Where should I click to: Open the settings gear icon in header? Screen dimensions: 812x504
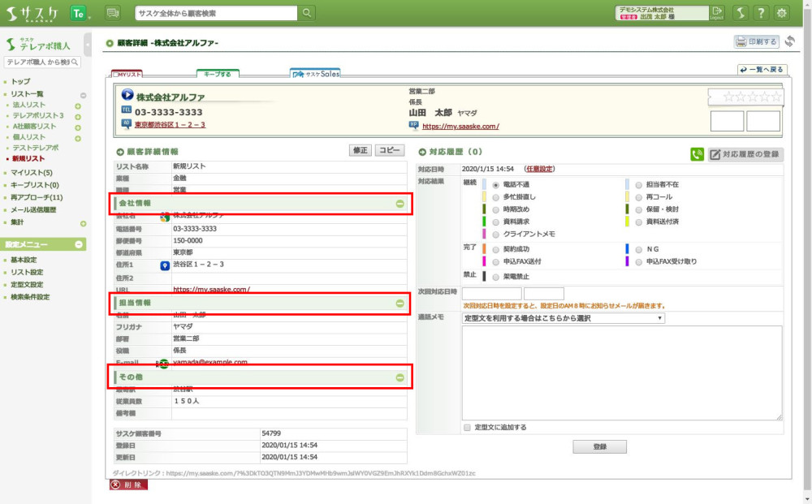(782, 13)
